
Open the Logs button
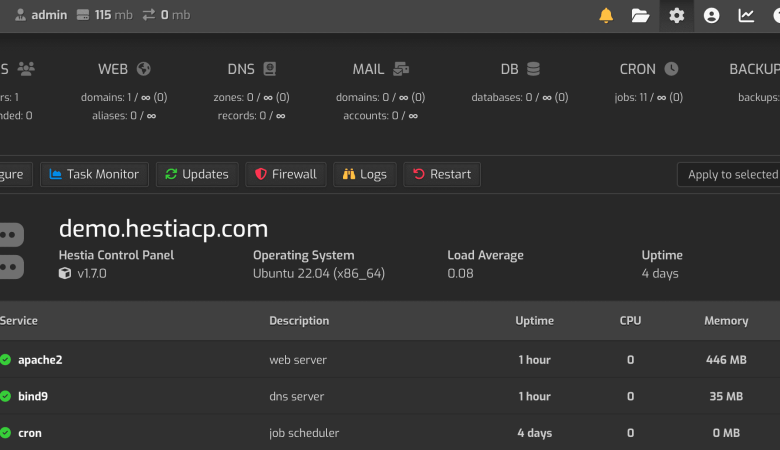pyautogui.click(x=365, y=175)
